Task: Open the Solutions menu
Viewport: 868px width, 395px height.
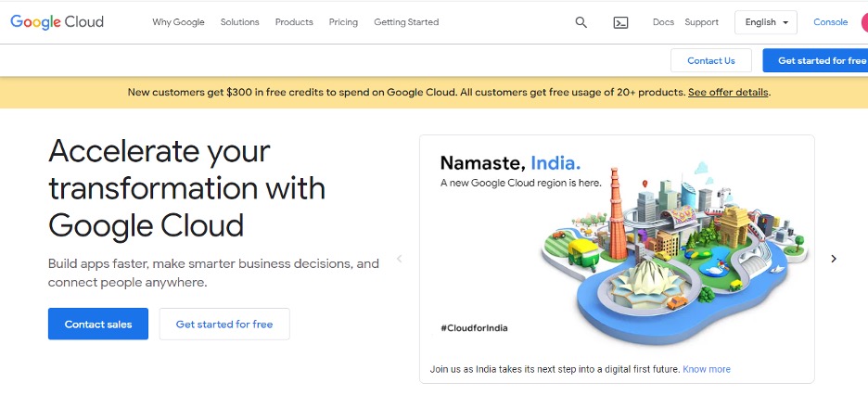Action: 240,22
